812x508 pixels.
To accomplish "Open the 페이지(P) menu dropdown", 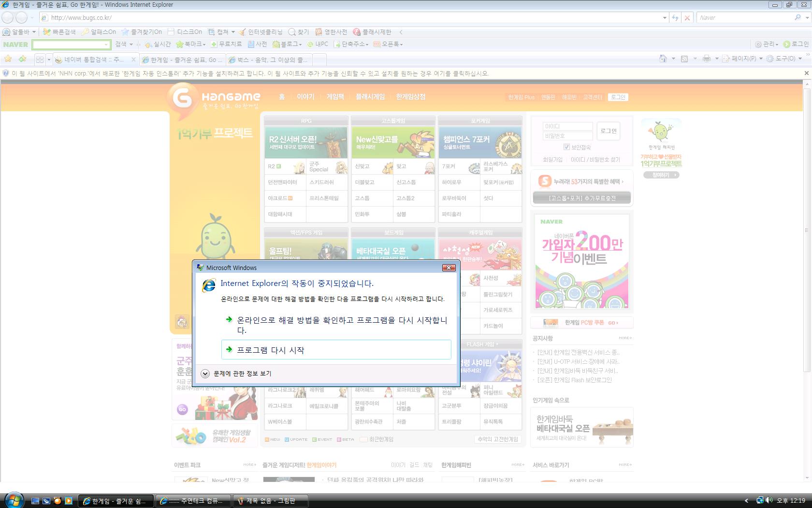I will click(x=742, y=59).
